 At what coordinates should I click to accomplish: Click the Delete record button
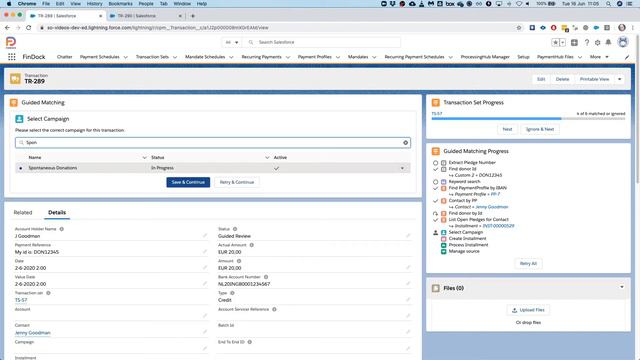coord(562,79)
